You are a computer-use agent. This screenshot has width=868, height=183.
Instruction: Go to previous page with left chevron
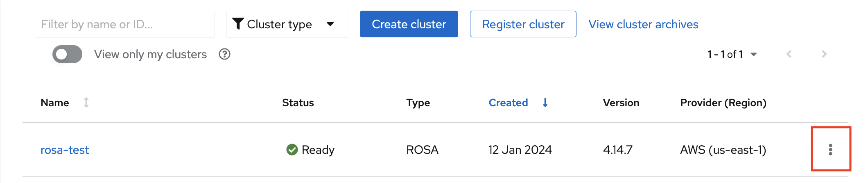coord(789,54)
